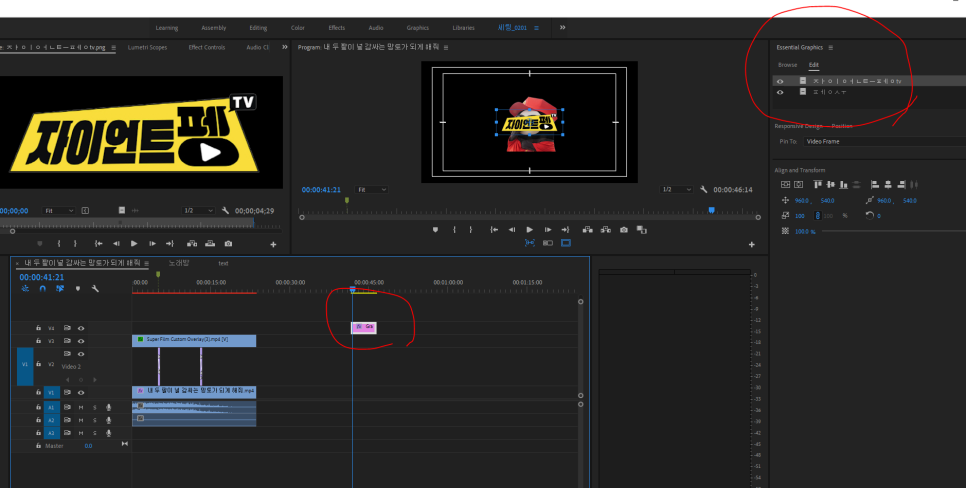
Task: Open Program monitor button editor plus icon
Action: (x=752, y=245)
